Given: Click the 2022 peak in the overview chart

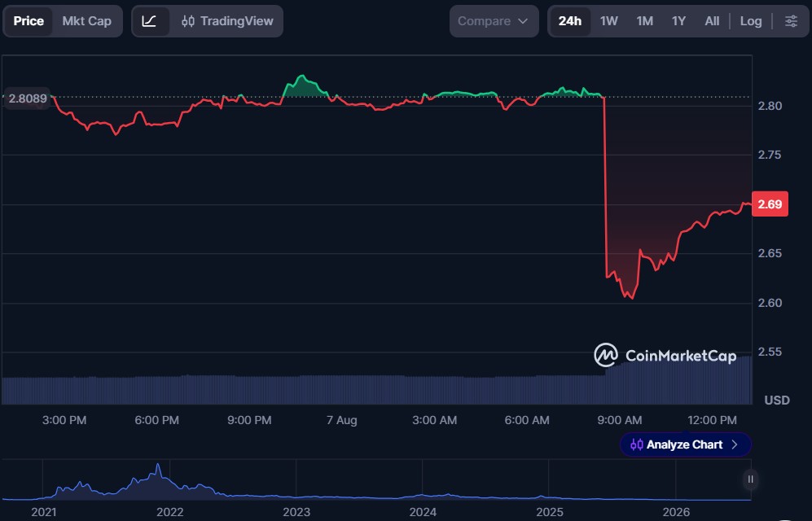Looking at the screenshot, I should point(158,465).
